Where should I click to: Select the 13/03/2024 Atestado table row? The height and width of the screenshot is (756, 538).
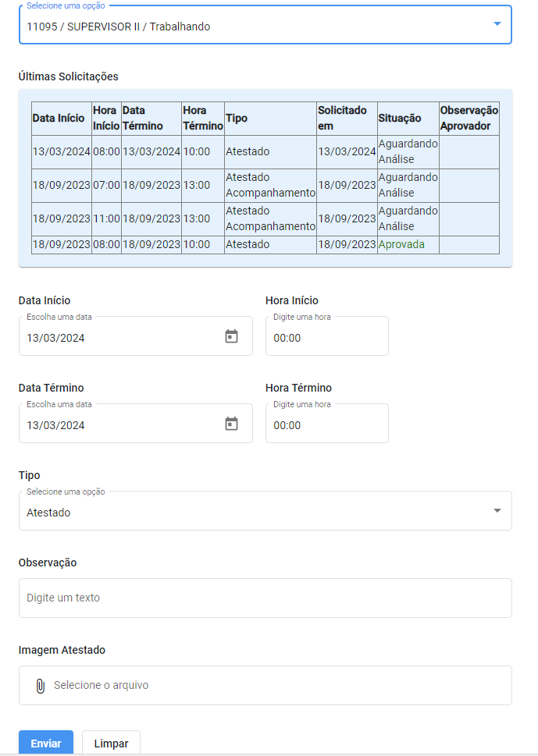(265, 151)
